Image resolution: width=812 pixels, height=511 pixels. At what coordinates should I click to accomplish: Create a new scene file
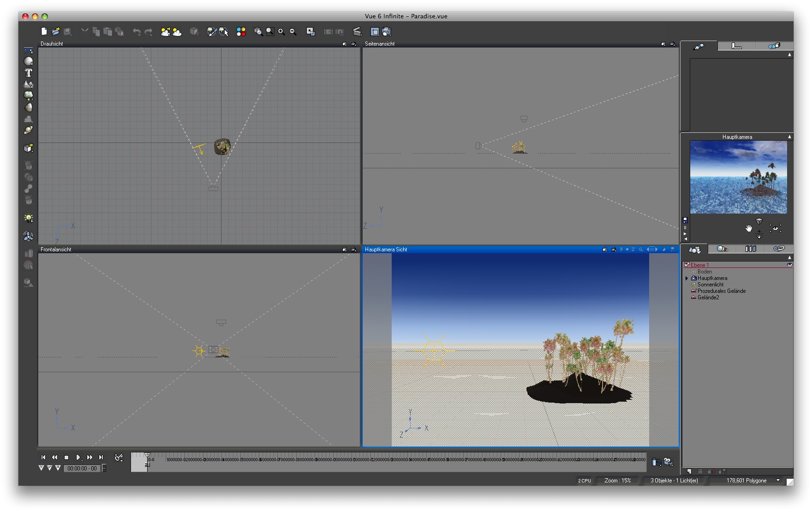44,31
